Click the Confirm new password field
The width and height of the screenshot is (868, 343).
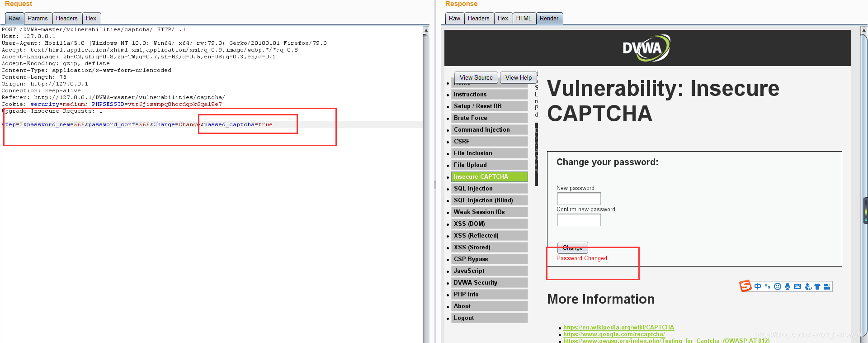click(579, 220)
